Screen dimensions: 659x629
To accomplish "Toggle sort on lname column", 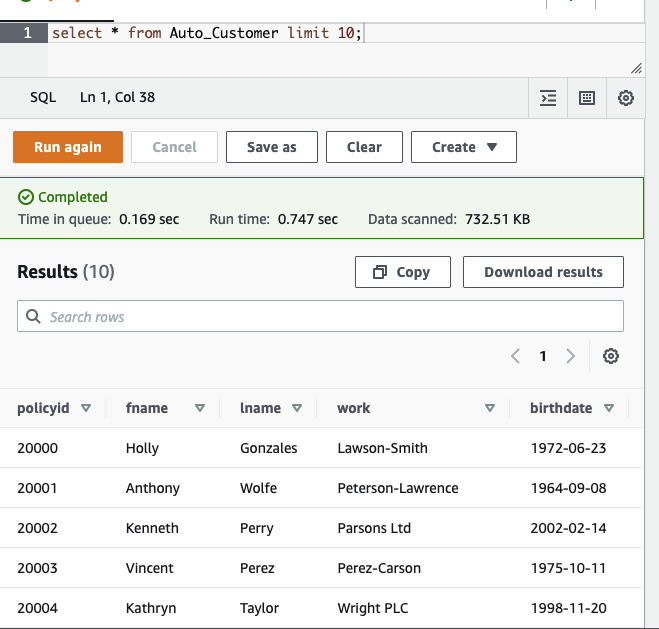I will [297, 408].
